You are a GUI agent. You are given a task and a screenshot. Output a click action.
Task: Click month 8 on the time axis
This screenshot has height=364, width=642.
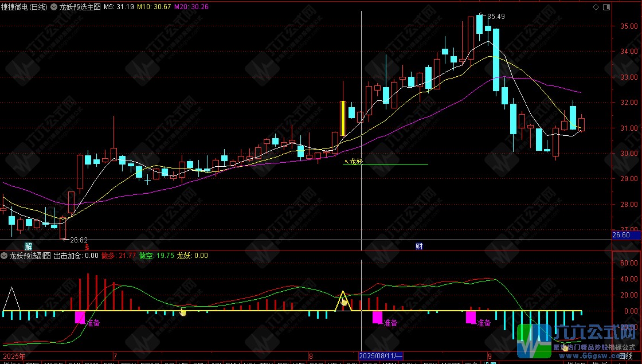tap(311, 356)
